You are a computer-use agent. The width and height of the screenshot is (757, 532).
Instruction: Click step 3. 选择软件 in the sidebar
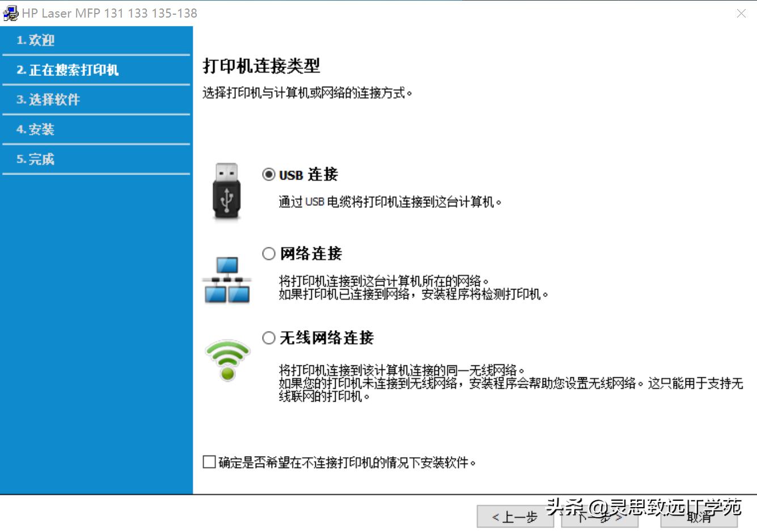click(x=48, y=100)
